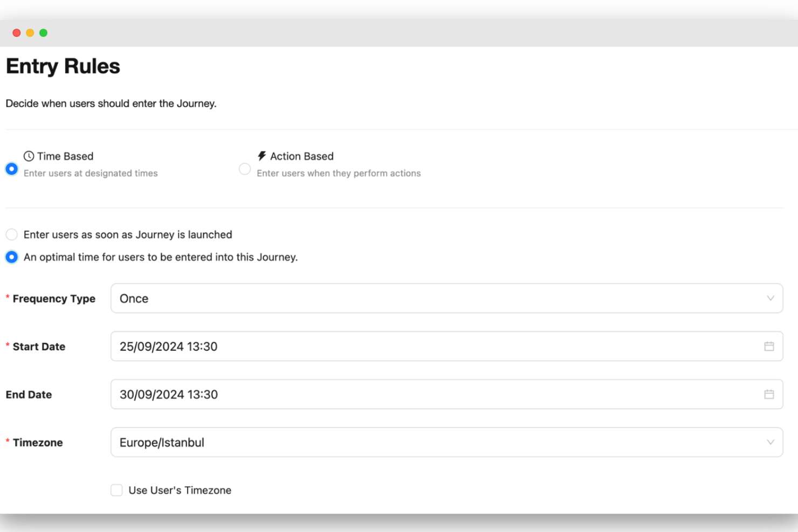Open the Start Date calendar picker icon
The width and height of the screenshot is (798, 532).
point(769,347)
